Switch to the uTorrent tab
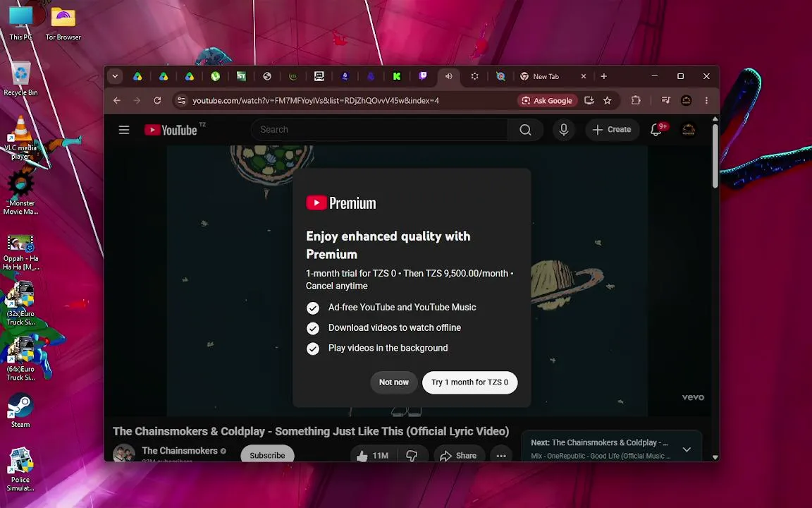The width and height of the screenshot is (812, 508). 216,76
